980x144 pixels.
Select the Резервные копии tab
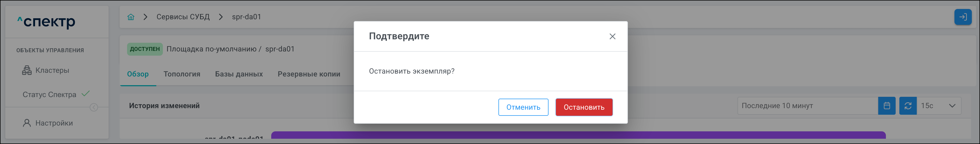309,74
